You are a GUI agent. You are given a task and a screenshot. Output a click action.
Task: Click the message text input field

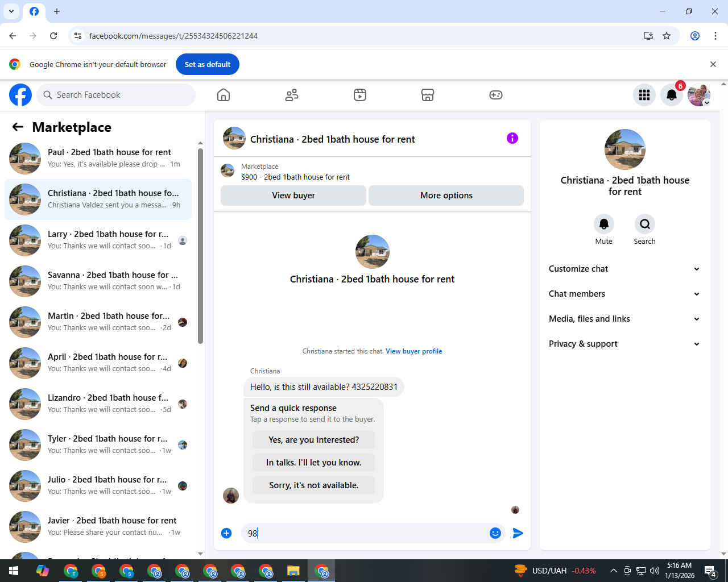364,533
